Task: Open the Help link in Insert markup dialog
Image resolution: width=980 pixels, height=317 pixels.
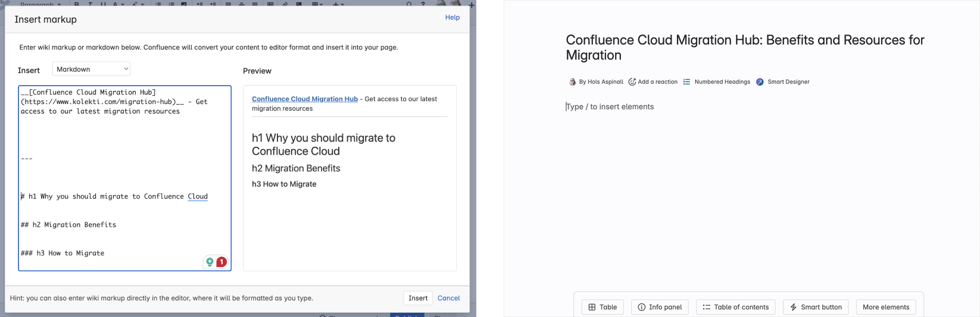Action: click(x=452, y=17)
